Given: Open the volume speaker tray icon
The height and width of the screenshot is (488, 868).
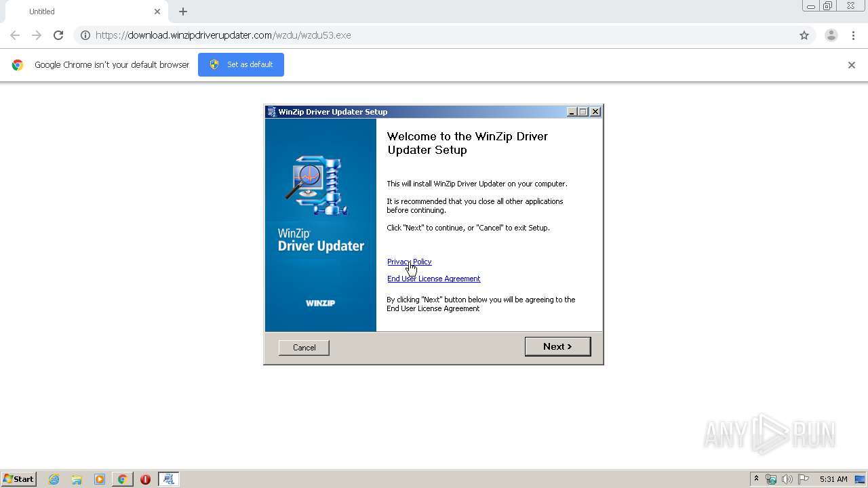Looking at the screenshot, I should point(787,479).
